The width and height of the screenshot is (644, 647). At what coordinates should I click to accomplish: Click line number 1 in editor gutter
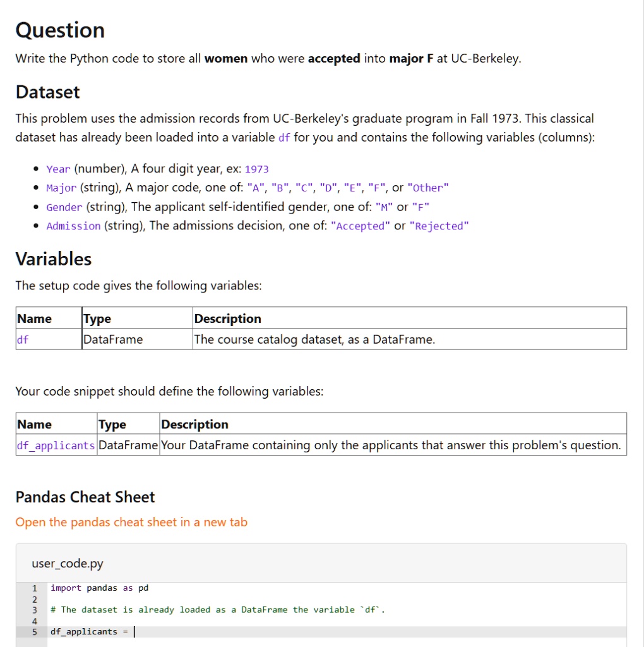(x=35, y=588)
